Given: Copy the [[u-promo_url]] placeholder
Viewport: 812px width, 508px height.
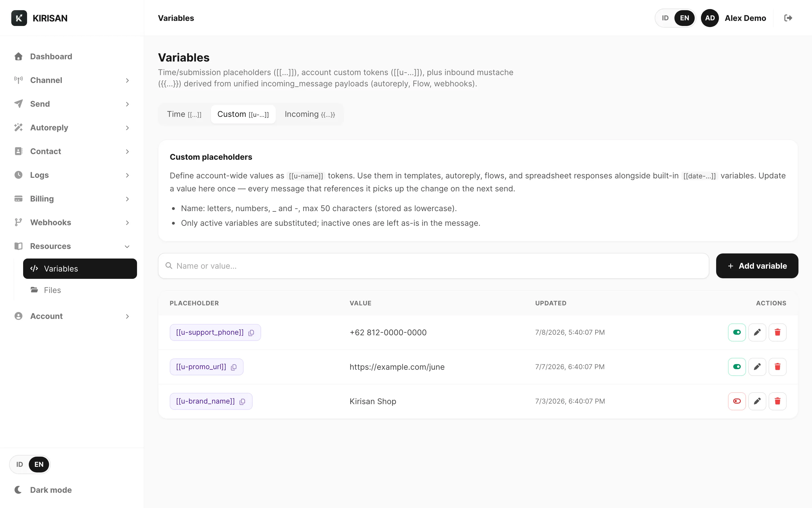Looking at the screenshot, I should tap(234, 367).
